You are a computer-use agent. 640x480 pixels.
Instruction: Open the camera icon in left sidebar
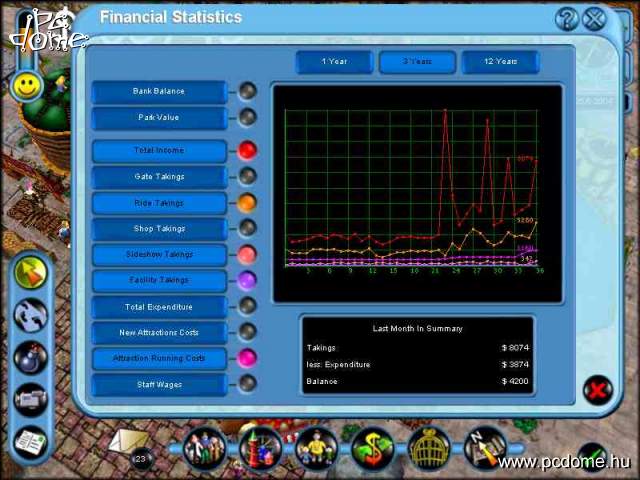(x=32, y=399)
